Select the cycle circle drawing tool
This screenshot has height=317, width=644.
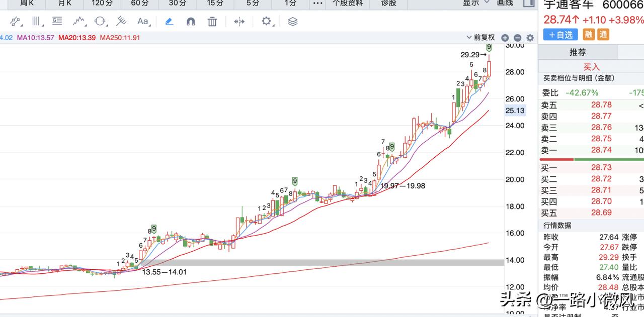pos(100,21)
